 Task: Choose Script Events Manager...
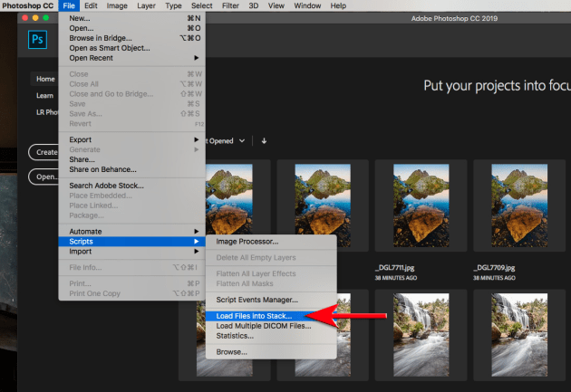tap(271, 300)
